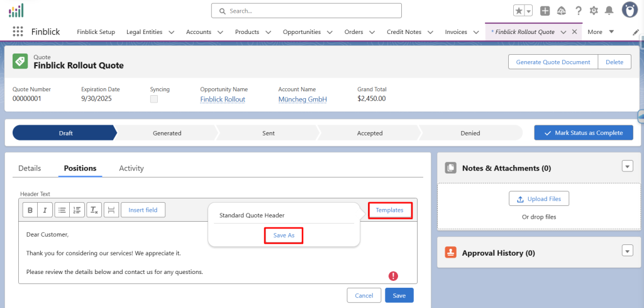Toggle the Syncing checkbox
The height and width of the screenshot is (308, 644).
tap(154, 99)
